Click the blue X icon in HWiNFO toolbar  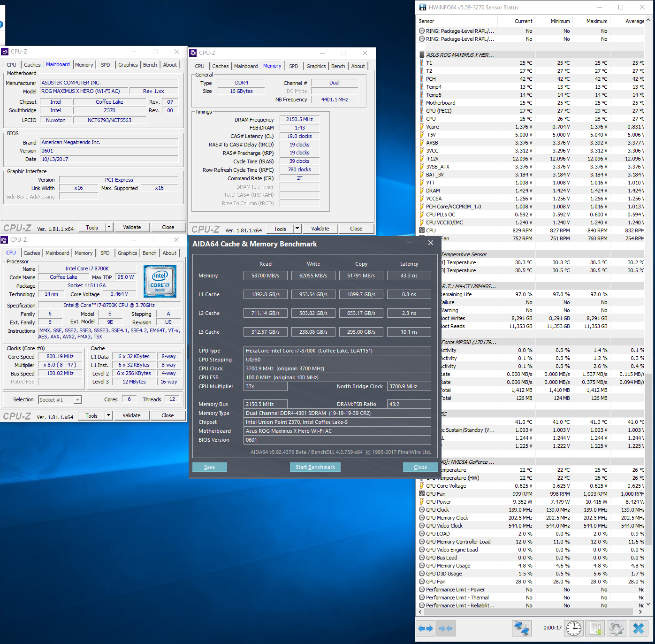[639, 629]
